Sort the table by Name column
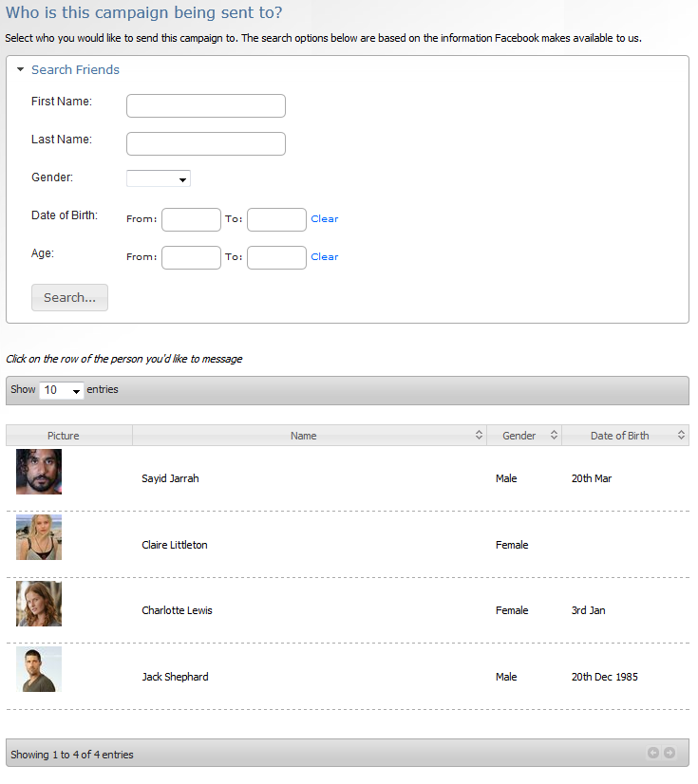The height and width of the screenshot is (784, 698). point(310,436)
